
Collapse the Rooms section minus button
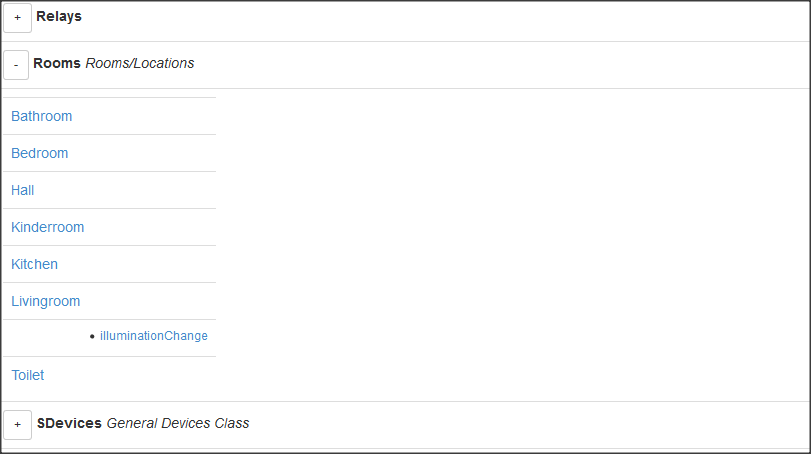coord(16,65)
